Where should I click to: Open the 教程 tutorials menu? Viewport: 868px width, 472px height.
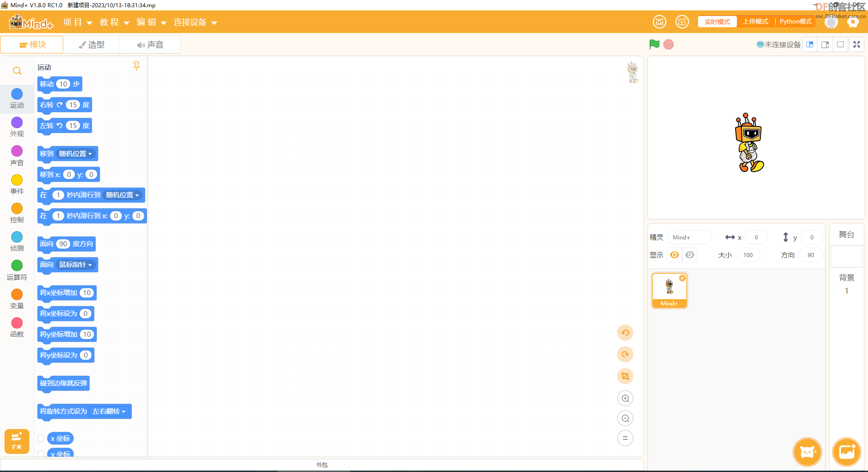click(114, 22)
